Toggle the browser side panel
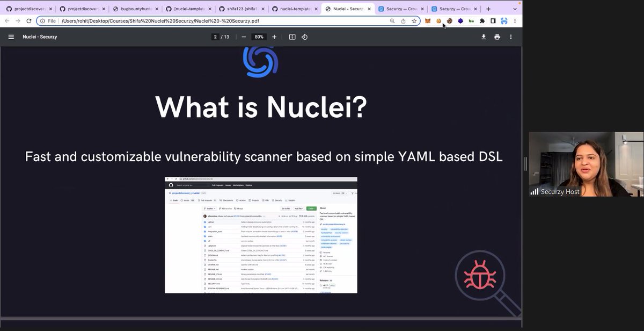Screen dimensions: 644x331 click(493, 21)
